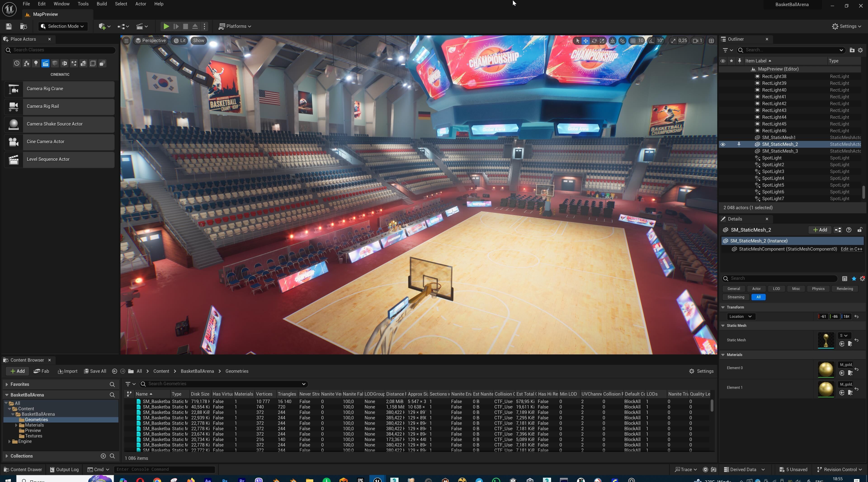Screen dimensions: 868x482
Task: Open Fab from the Content Browser
Action: coord(41,371)
